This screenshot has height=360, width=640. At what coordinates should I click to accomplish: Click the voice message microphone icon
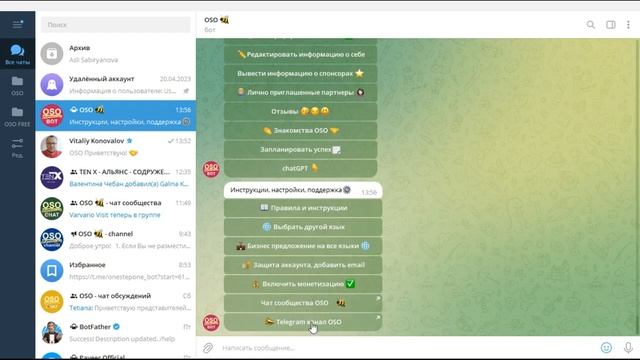628,348
